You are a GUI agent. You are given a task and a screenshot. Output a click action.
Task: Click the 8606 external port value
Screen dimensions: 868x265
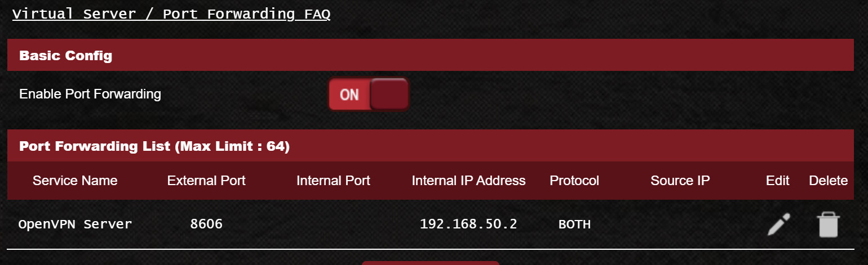click(206, 224)
